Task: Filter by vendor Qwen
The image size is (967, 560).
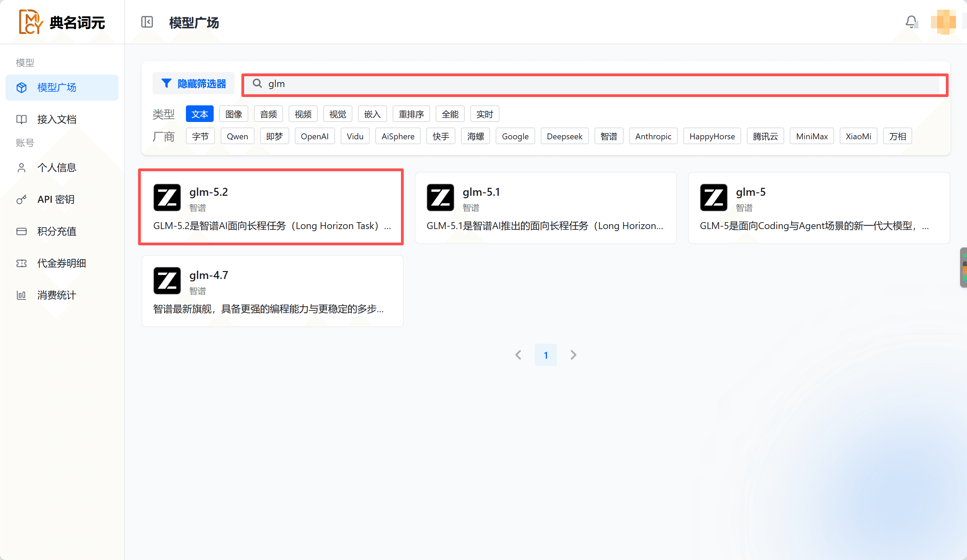Action: pyautogui.click(x=237, y=137)
